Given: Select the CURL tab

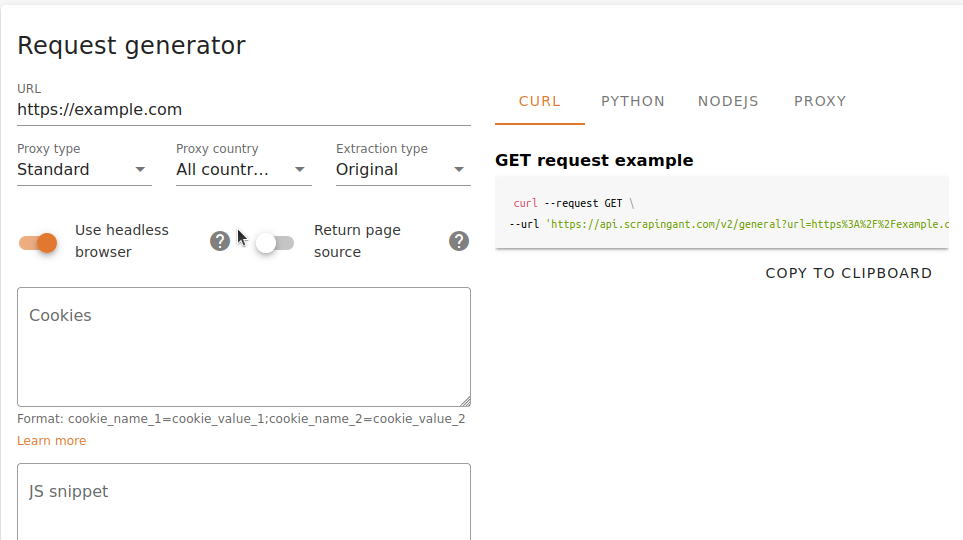Looking at the screenshot, I should tap(540, 101).
